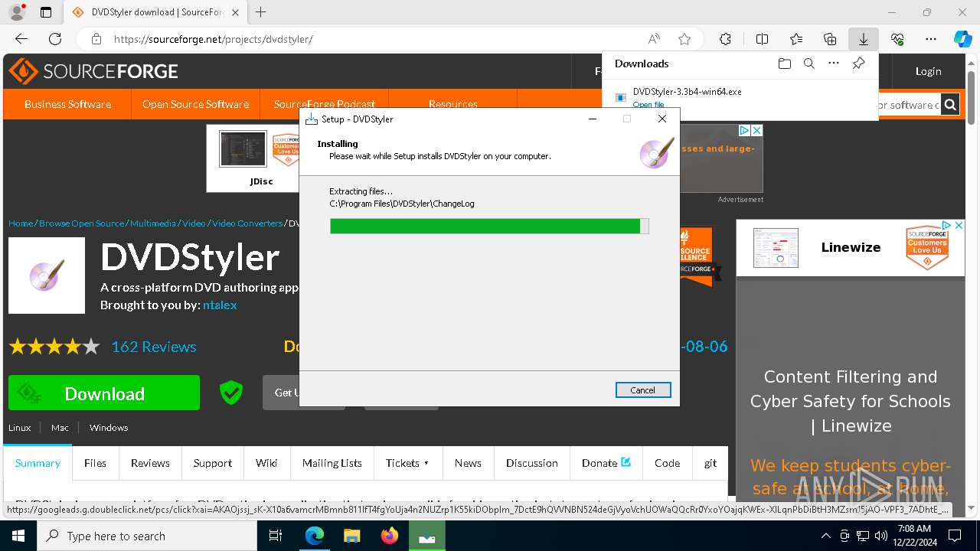Open the git tab
Image resolution: width=980 pixels, height=551 pixels.
710,463
